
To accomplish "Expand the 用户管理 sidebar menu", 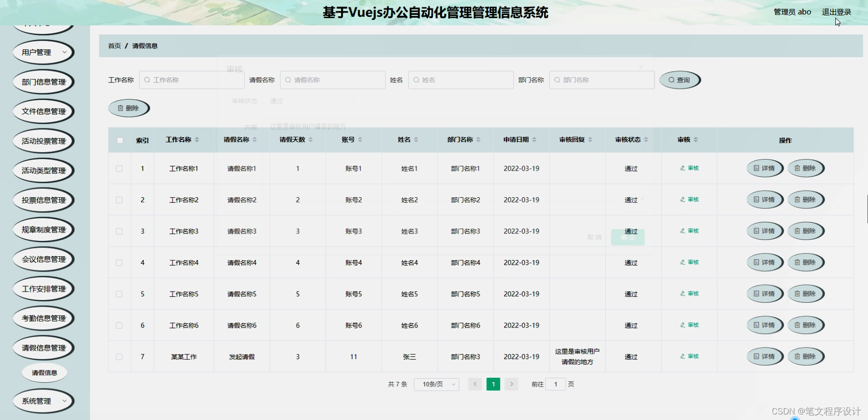I will click(x=43, y=52).
